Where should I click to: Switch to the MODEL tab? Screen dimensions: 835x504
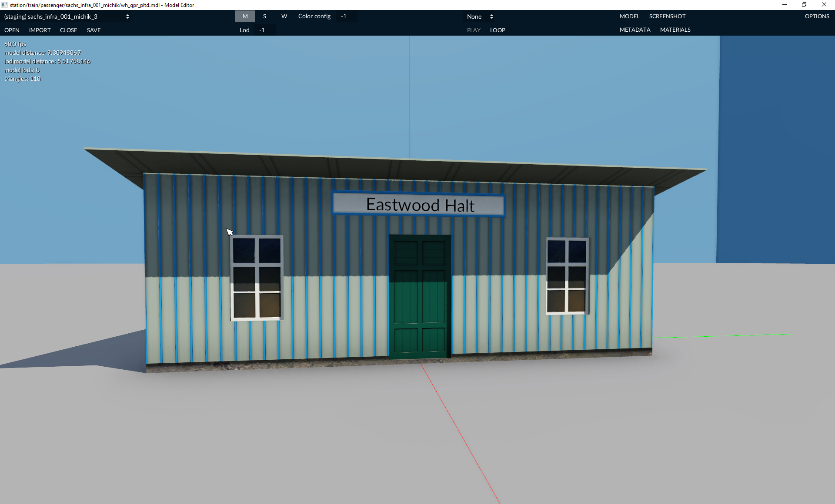629,16
